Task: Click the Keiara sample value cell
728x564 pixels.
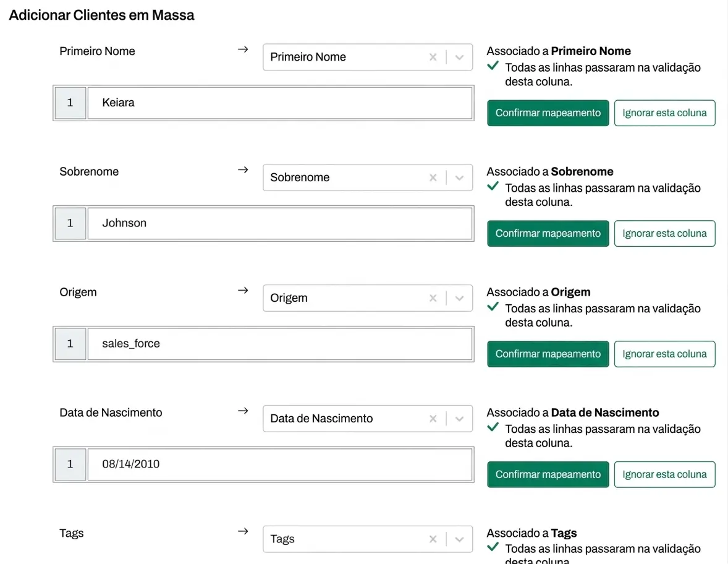Action: click(279, 103)
